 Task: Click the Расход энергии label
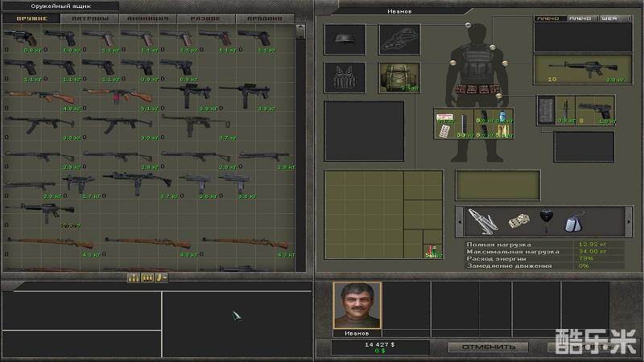pos(496,258)
